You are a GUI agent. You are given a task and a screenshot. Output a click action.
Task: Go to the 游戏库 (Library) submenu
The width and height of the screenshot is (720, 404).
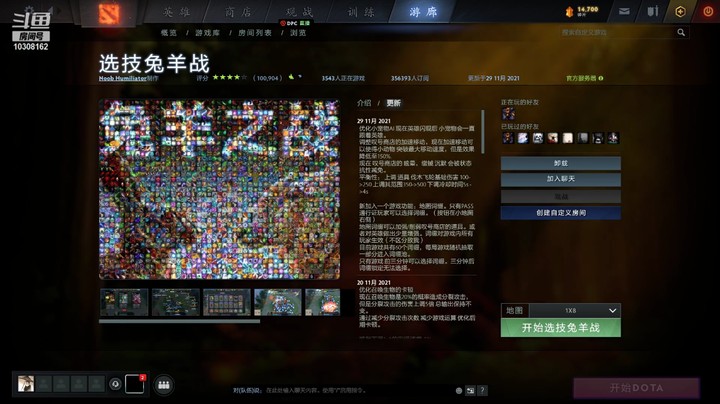tap(208, 33)
